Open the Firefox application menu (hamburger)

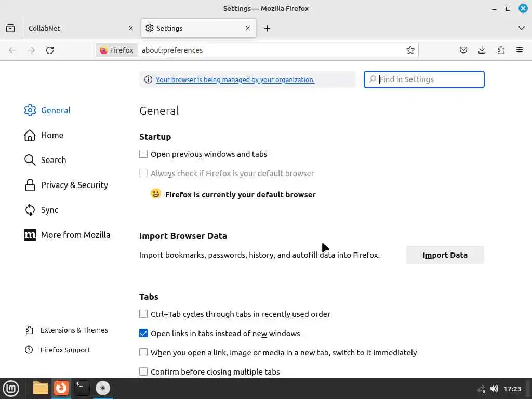pyautogui.click(x=520, y=50)
